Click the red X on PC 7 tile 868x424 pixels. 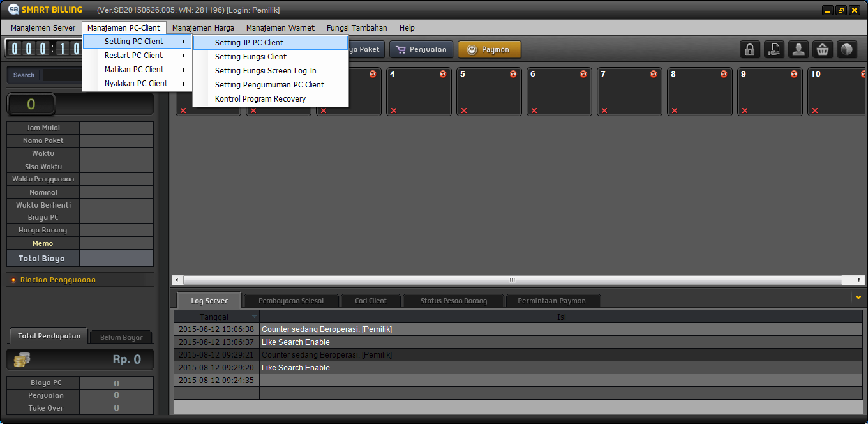pos(604,110)
